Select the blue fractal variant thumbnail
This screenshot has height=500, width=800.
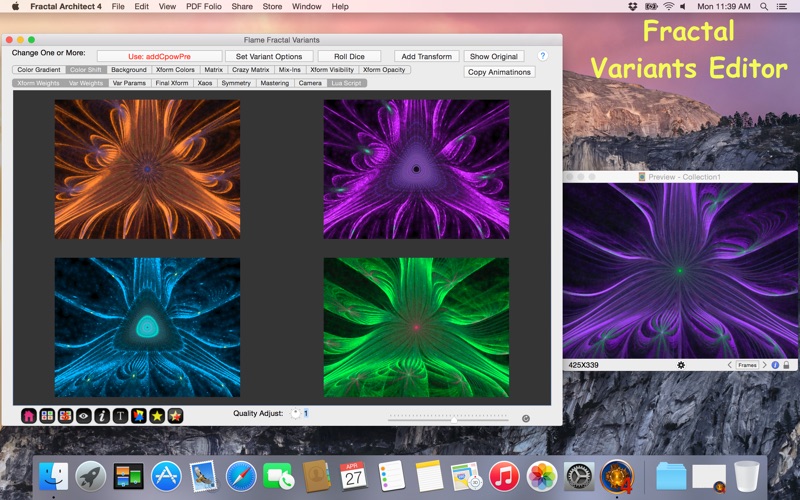tap(147, 328)
